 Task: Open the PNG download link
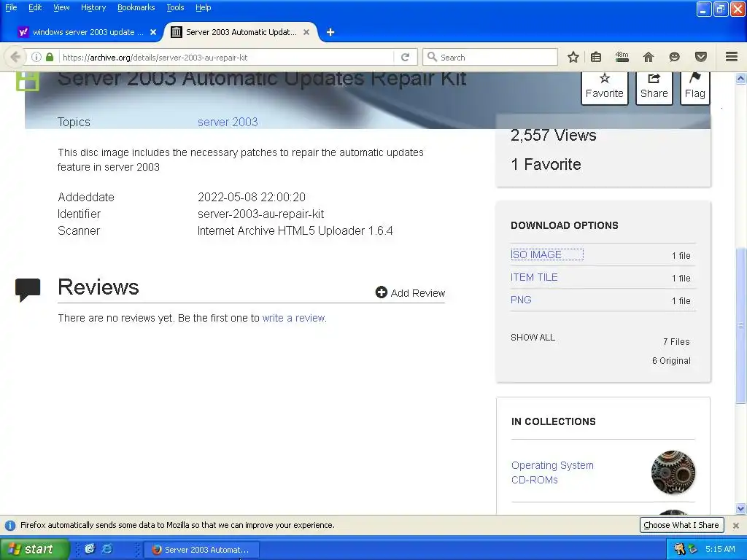click(521, 300)
